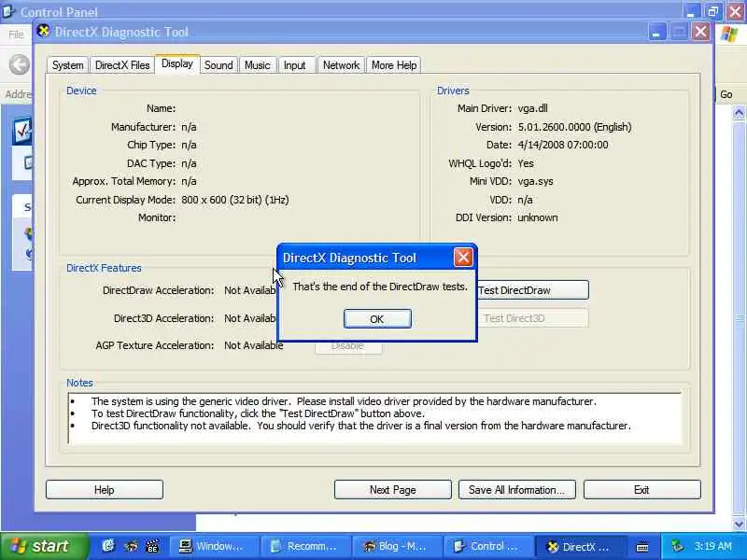
Task: Click DDI Version value unknown
Action: (538, 217)
